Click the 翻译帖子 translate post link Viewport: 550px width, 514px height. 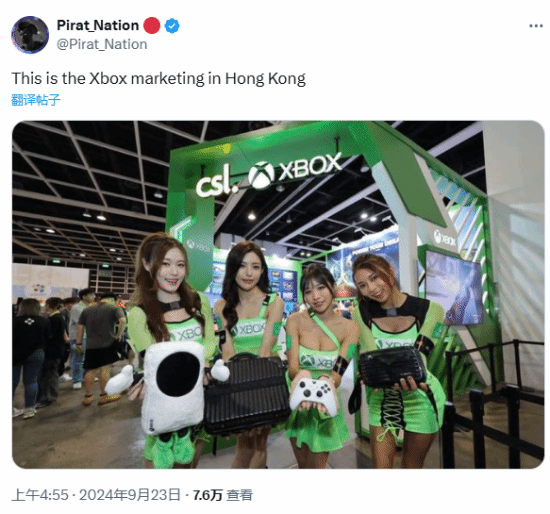(x=36, y=100)
